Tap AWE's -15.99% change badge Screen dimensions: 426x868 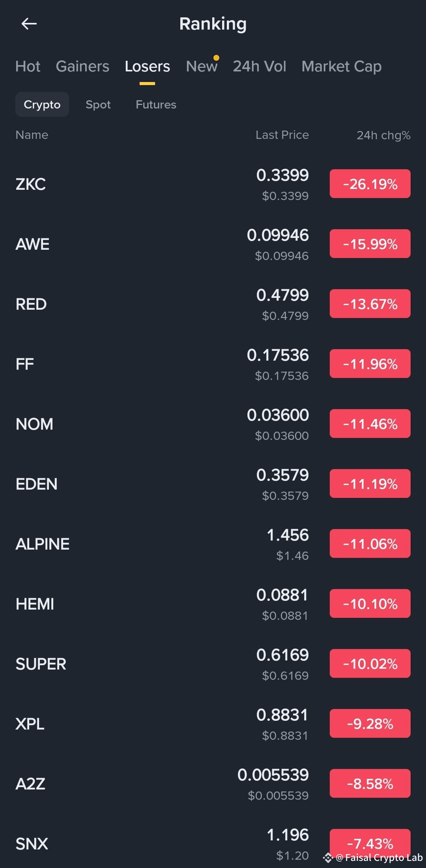[370, 244]
